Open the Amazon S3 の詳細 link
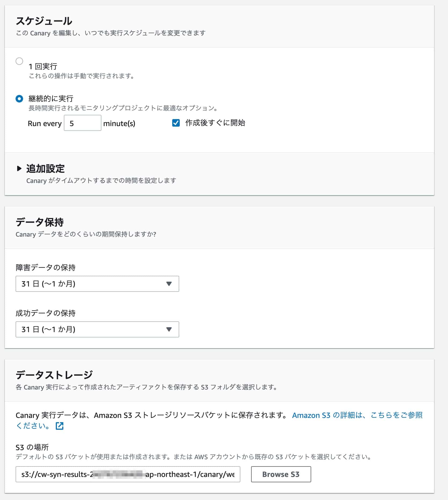Image resolution: width=448 pixels, height=500 pixels. coord(357,415)
